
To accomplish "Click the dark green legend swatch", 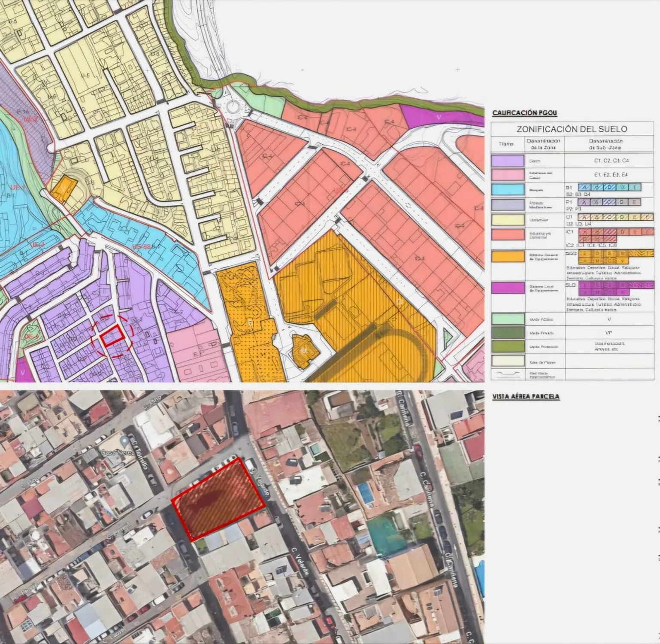I will tap(508, 332).
